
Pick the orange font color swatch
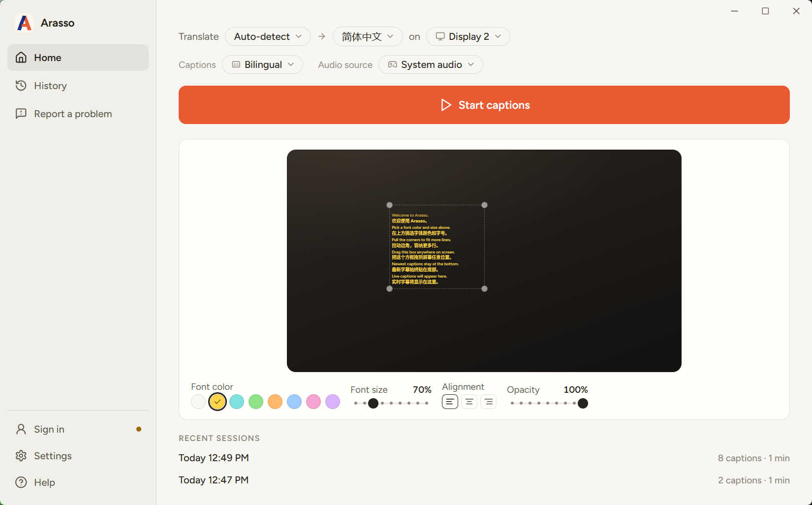(x=275, y=402)
